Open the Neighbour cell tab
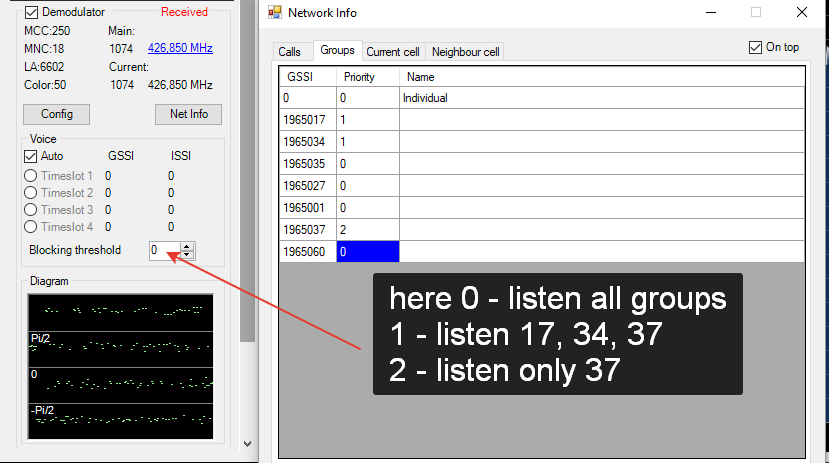 (465, 52)
